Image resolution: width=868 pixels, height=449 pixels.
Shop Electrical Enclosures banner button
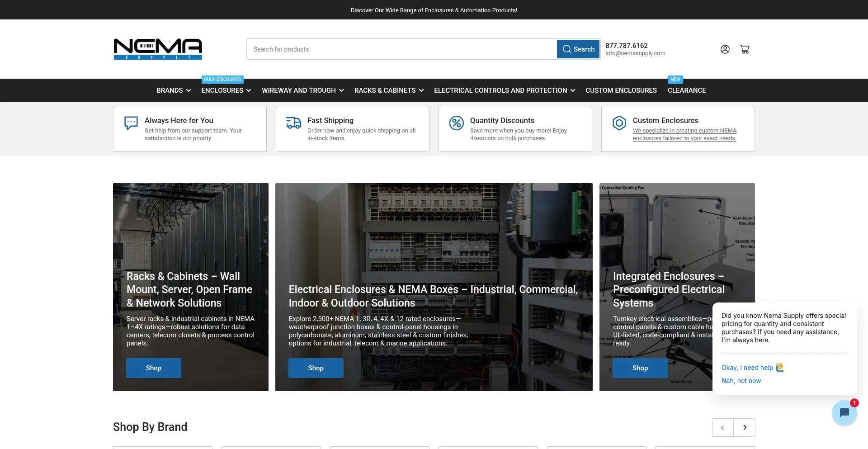316,368
